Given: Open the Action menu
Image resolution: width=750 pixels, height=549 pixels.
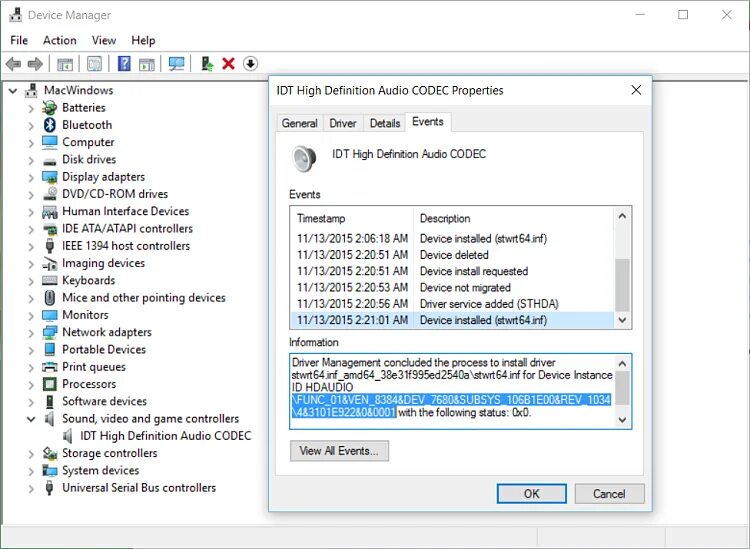Looking at the screenshot, I should (60, 41).
